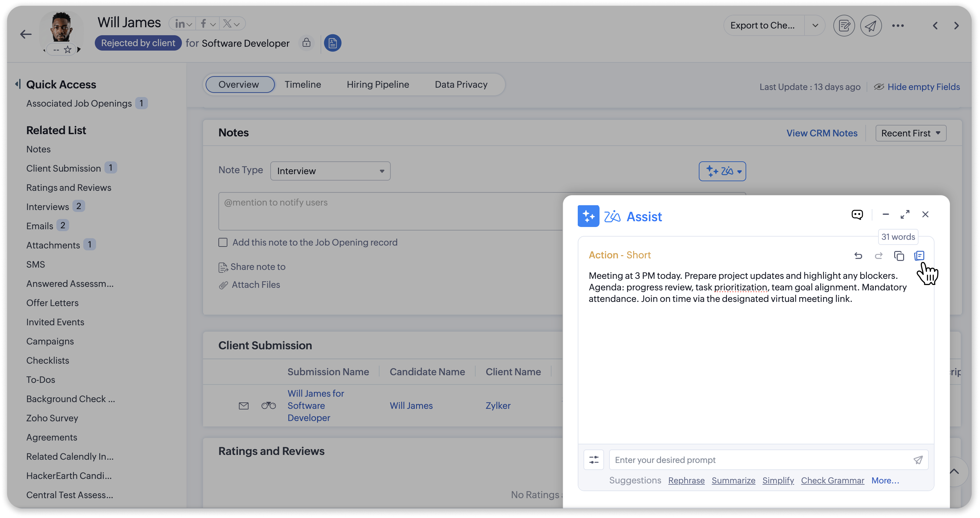
Task: Toggle Hide empty Fields
Action: click(x=917, y=87)
